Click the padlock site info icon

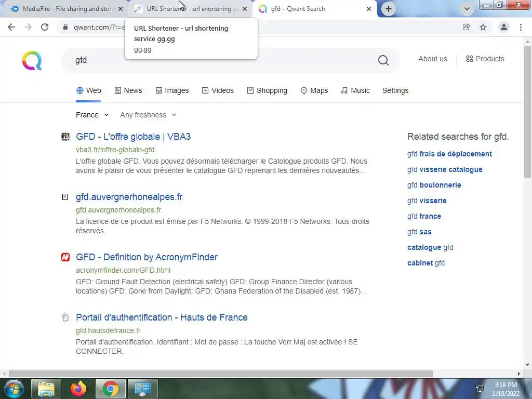pyautogui.click(x=65, y=27)
